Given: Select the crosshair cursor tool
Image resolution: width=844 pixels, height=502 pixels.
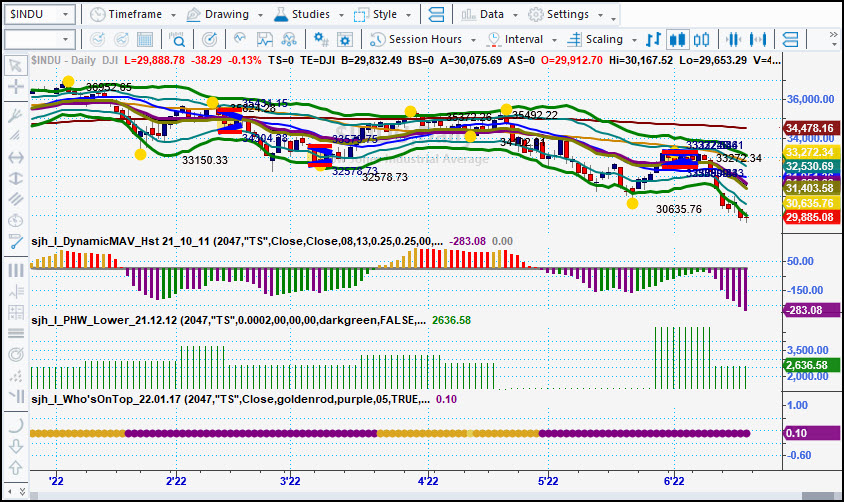Looking at the screenshot, I should pyautogui.click(x=16, y=86).
